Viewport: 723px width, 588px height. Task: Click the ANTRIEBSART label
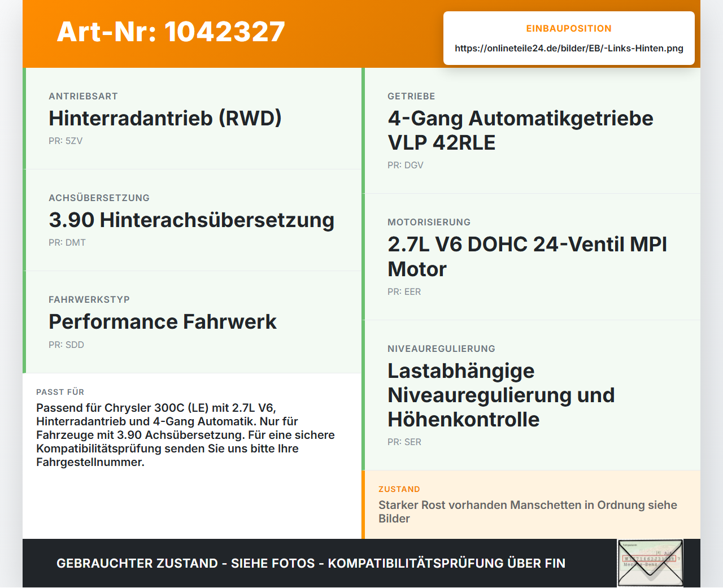point(83,96)
